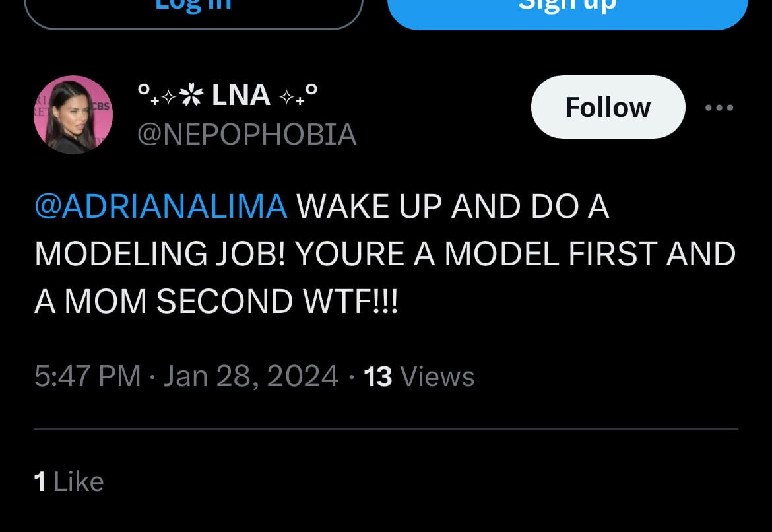Select the LNA display name
This screenshot has width=772, height=532.
tap(241, 96)
